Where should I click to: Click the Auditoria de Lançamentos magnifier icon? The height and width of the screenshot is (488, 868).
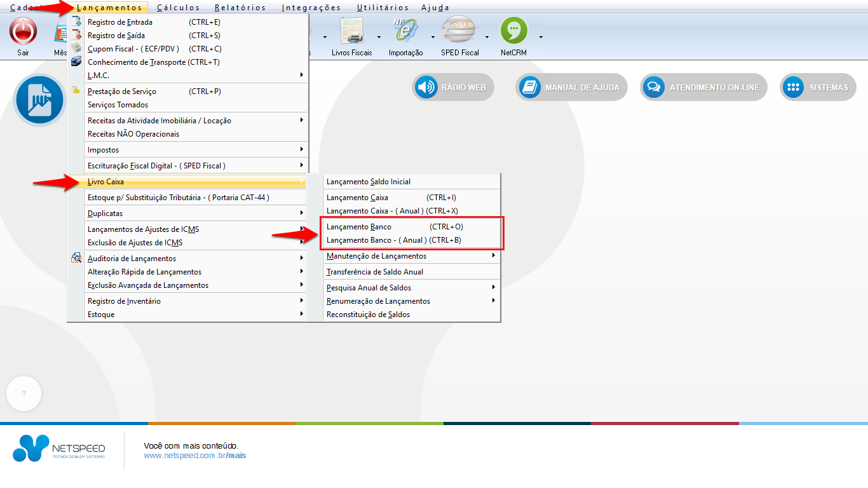[76, 258]
